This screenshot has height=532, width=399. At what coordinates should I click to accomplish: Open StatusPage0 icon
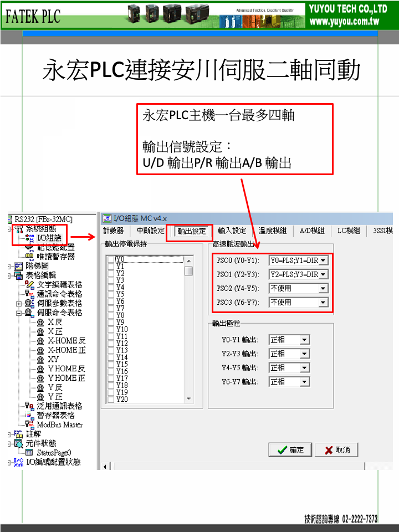pyautogui.click(x=30, y=453)
